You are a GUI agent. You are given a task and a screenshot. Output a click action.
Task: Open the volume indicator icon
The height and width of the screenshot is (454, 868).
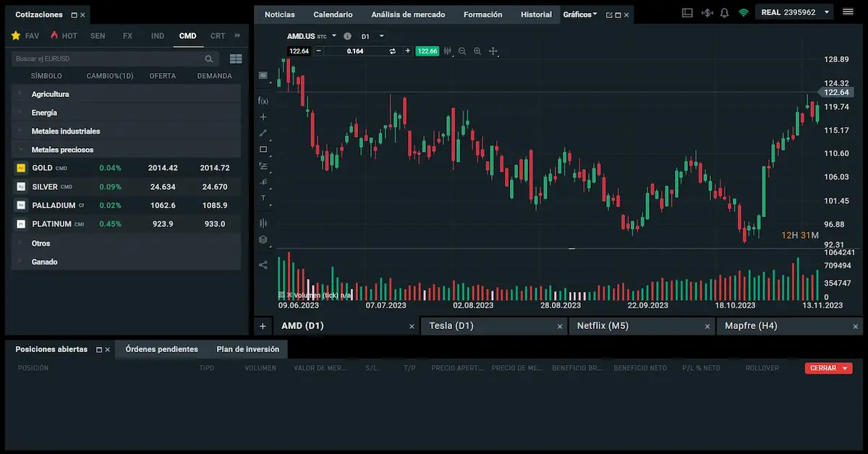click(263, 223)
